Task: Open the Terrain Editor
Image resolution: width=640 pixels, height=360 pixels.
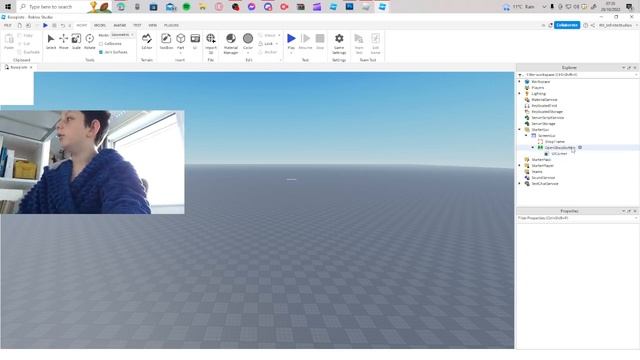Action: (147, 41)
